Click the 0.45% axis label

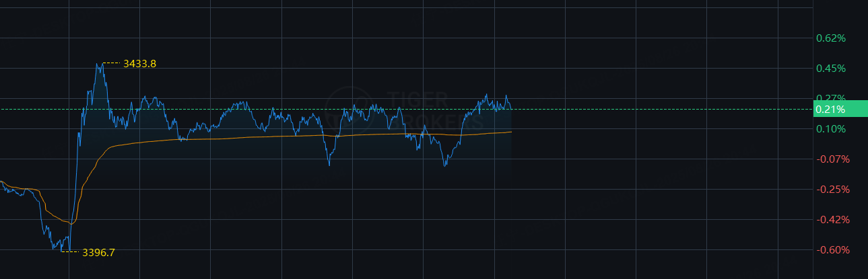(x=830, y=69)
